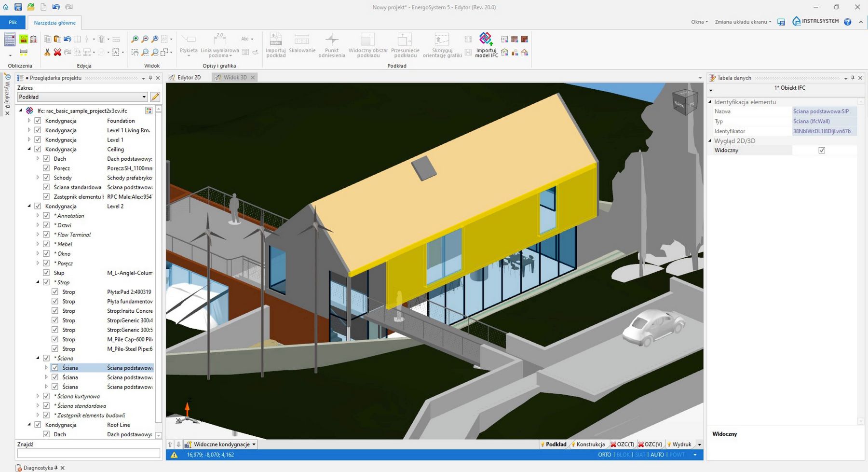This screenshot has width=868, height=472.
Task: Close the Widok 3D tab
Action: 253,78
